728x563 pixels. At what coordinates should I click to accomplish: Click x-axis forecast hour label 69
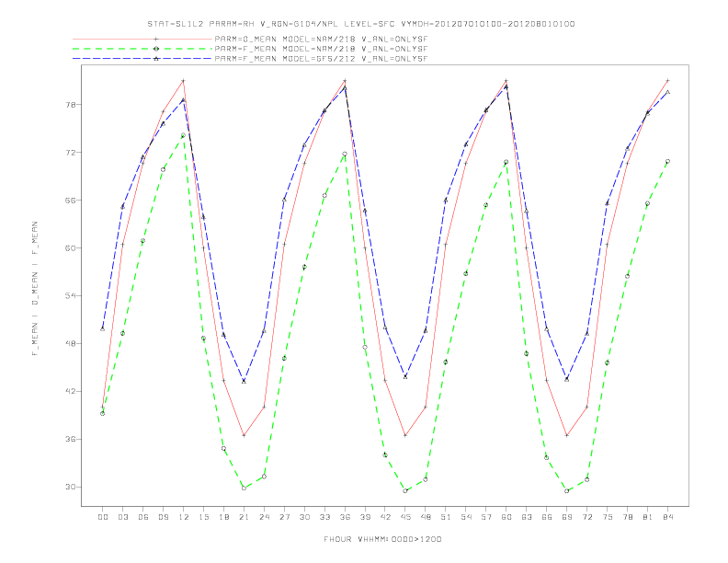[x=567, y=517]
